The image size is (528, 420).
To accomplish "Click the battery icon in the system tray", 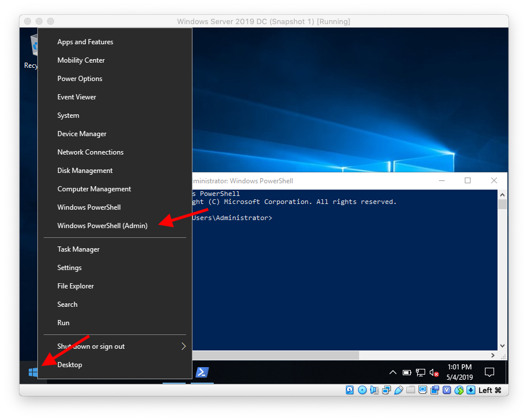I will (407, 372).
